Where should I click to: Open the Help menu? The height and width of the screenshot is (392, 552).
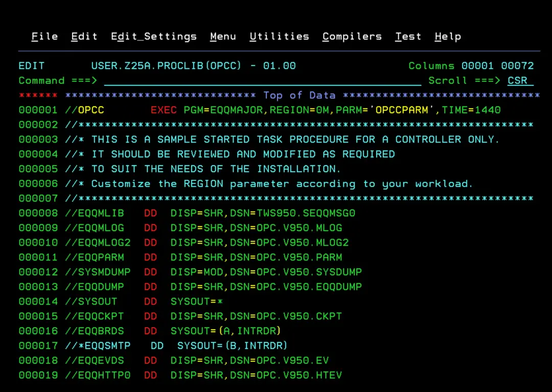(448, 37)
